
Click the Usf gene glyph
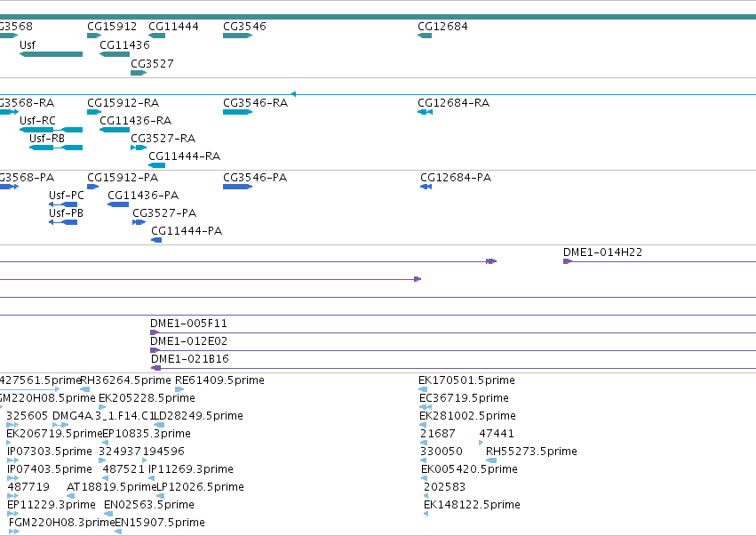coord(52,54)
